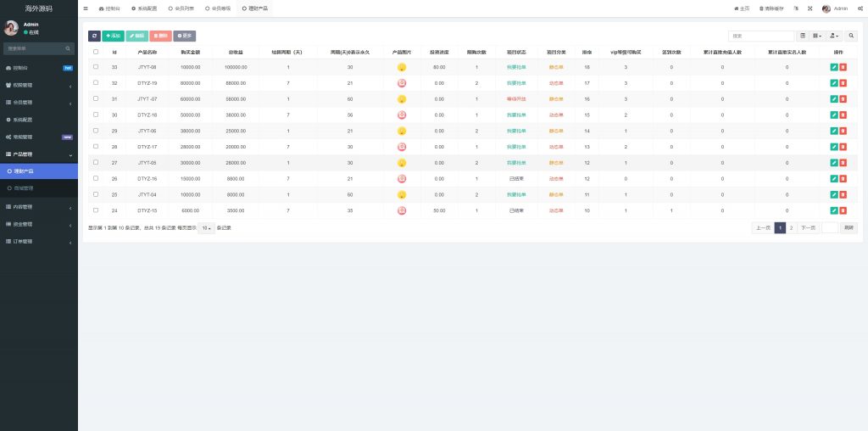Screen dimensions: 868x431
Task: Click the 清除缓存 clear cache link
Action: [771, 8]
